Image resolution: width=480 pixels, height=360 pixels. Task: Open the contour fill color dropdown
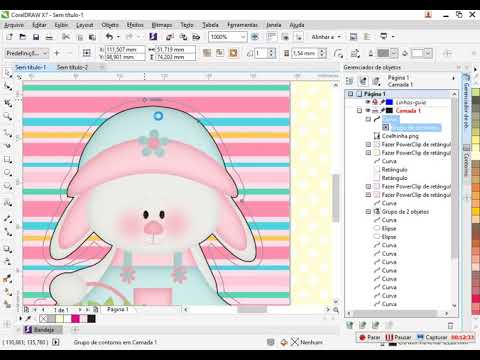(429, 53)
